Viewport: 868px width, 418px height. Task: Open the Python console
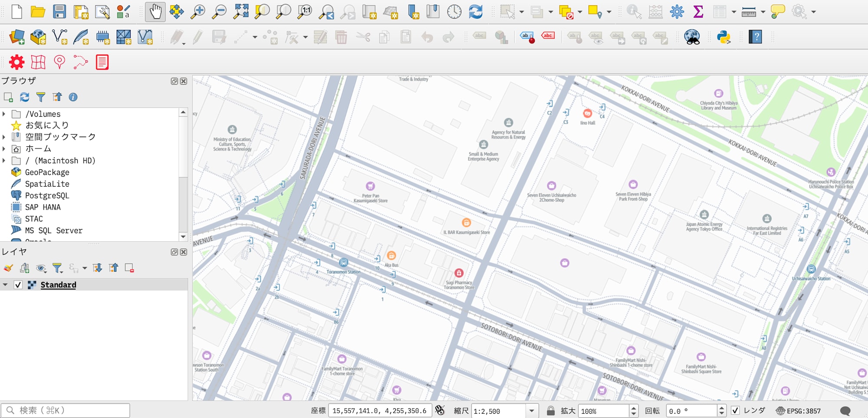coord(723,37)
